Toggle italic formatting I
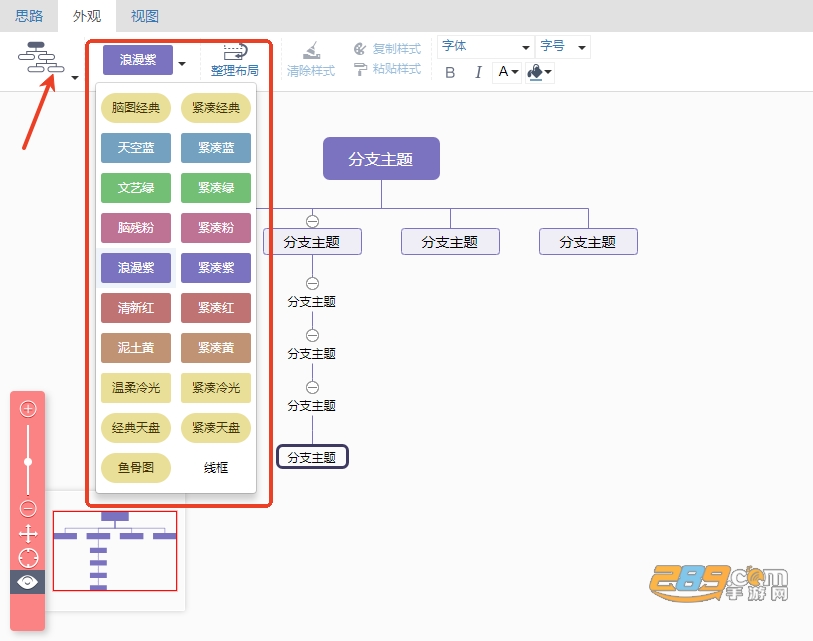The image size is (813, 641). click(x=478, y=72)
